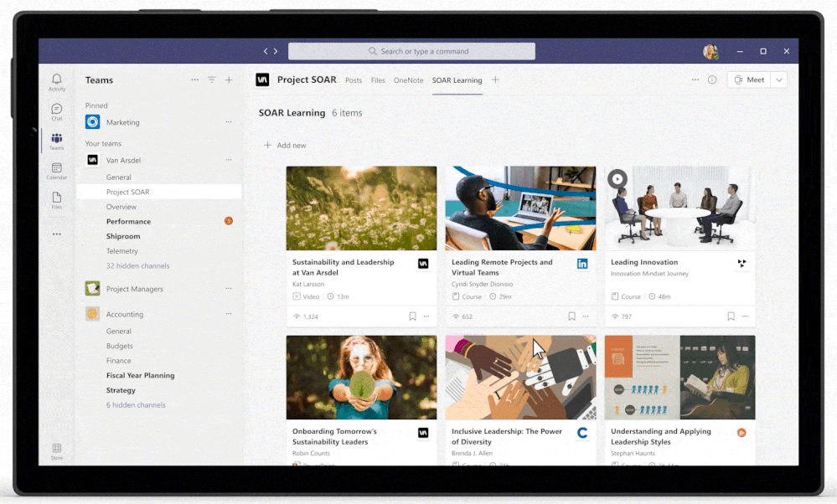
Task: Open Files from the left rail
Action: [x=57, y=201]
